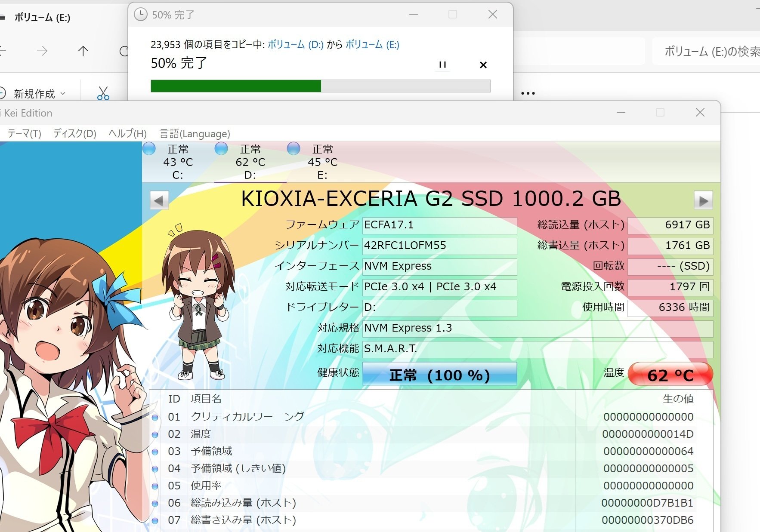Click total host reads value 6917 GB

coord(670,225)
